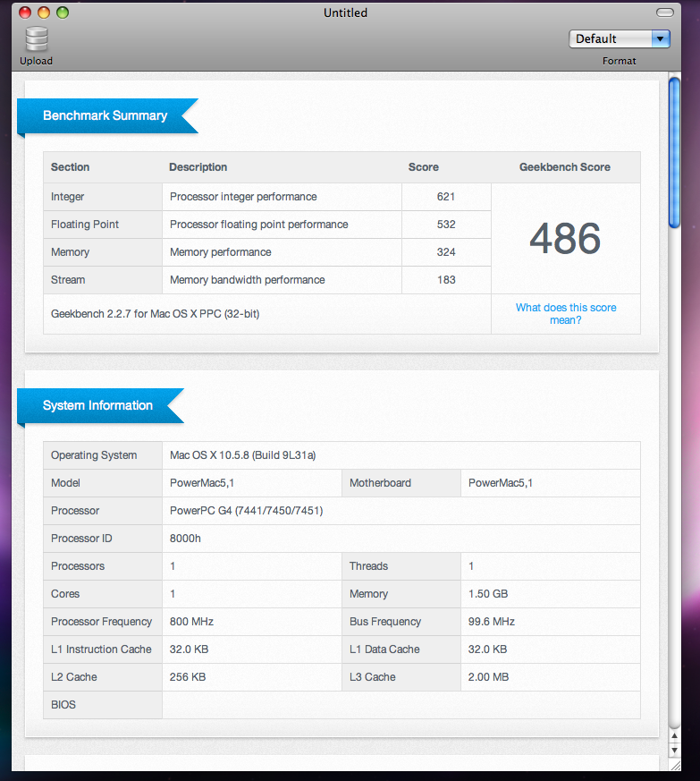700x781 pixels.
Task: Click the Untitled window title
Action: (345, 13)
